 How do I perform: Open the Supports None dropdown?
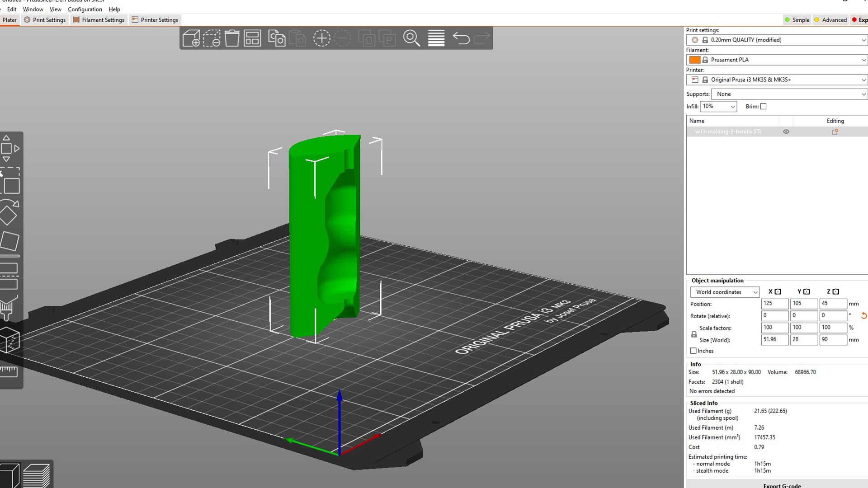789,94
